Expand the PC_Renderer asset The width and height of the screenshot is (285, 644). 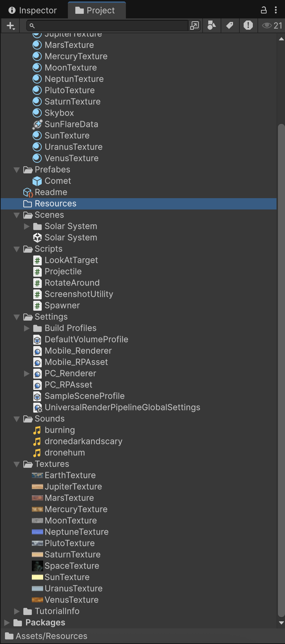[27, 374]
